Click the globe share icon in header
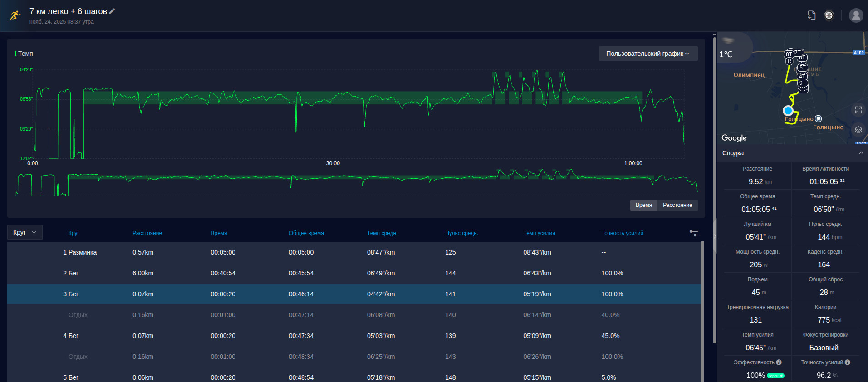Image resolution: width=868 pixels, height=382 pixels. click(x=829, y=15)
